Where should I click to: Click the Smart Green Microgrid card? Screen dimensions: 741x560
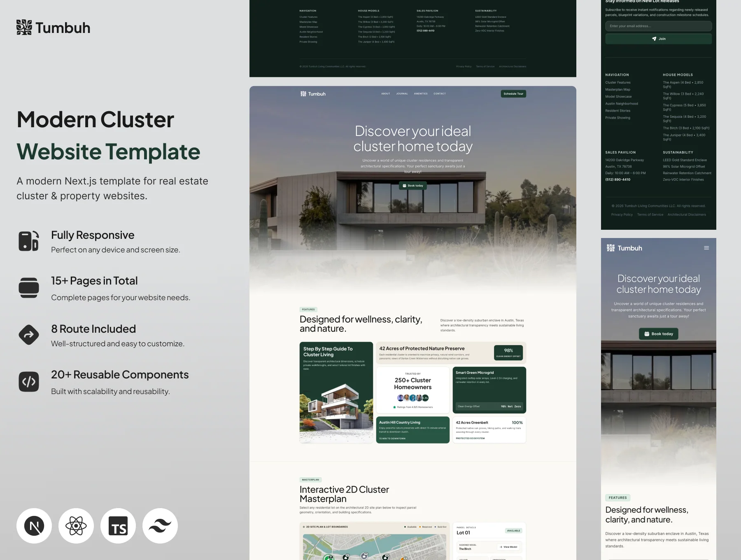[x=489, y=390]
